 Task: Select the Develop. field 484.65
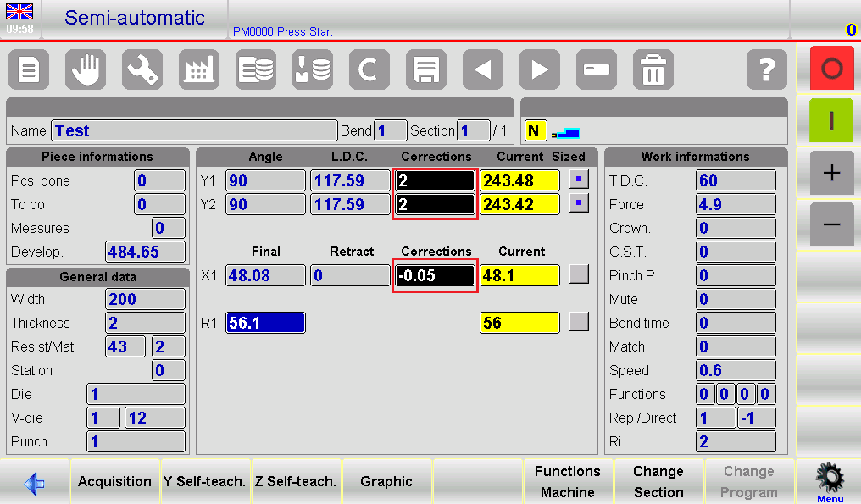click(146, 252)
